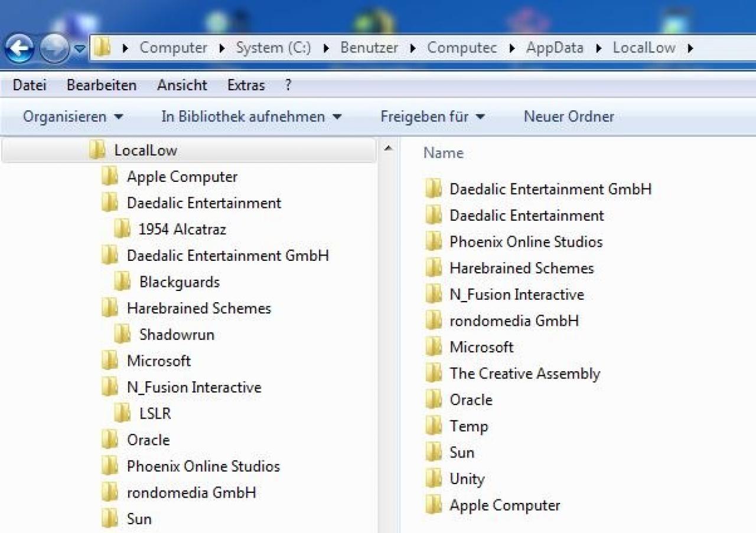The height and width of the screenshot is (533, 756).
Task: Open the Datei menu
Action: [30, 85]
